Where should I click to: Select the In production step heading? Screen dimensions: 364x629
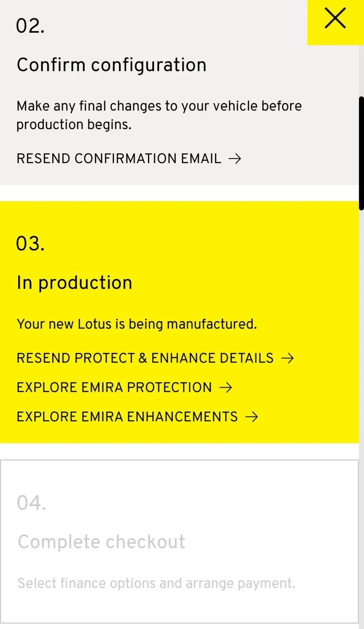pyautogui.click(x=75, y=283)
